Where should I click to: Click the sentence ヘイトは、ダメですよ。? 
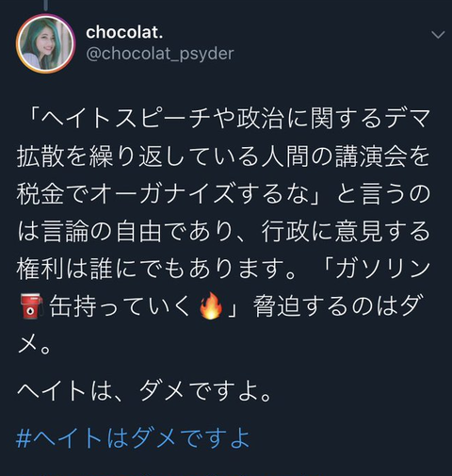(x=144, y=391)
